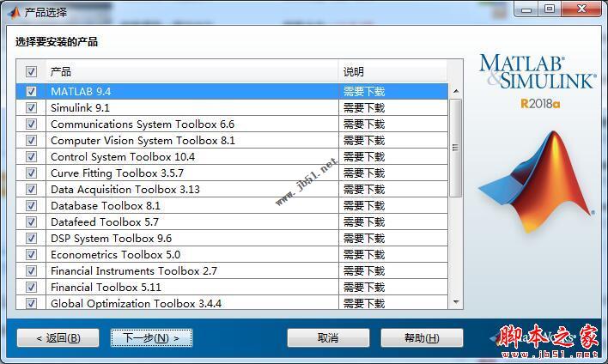
Task: Minimize the 产品选择 installer window
Action: tap(526, 9)
